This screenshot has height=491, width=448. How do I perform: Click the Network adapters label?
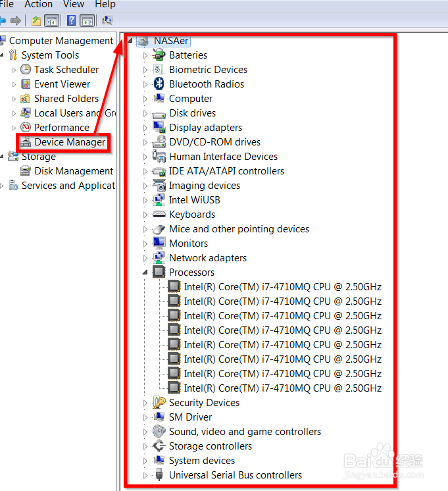pyautogui.click(x=208, y=258)
